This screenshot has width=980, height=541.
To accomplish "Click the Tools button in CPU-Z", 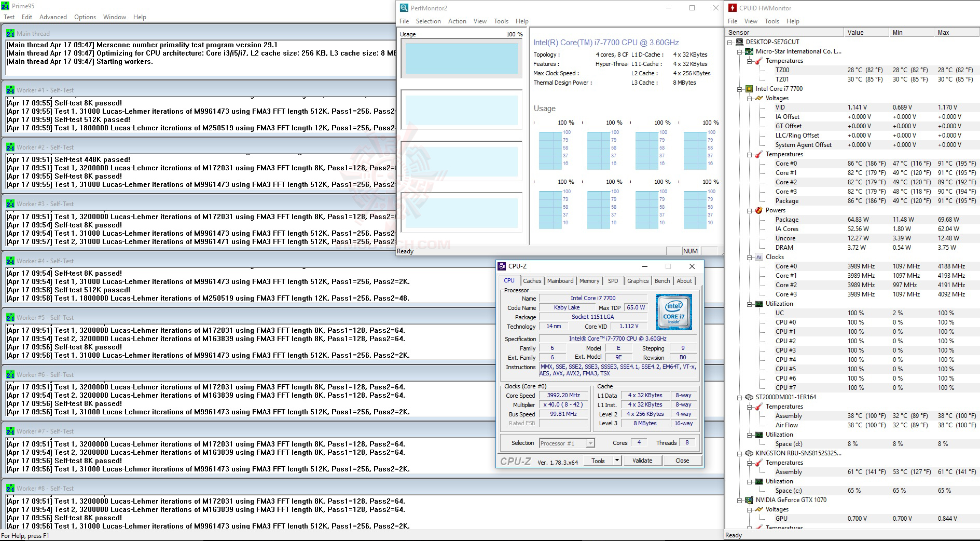I will tap(598, 461).
